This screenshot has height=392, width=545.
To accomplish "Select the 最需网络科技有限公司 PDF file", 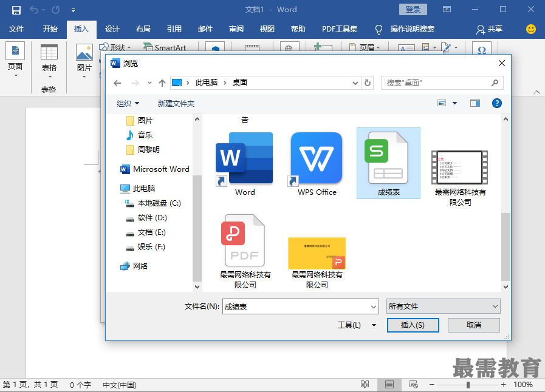I will 245,252.
